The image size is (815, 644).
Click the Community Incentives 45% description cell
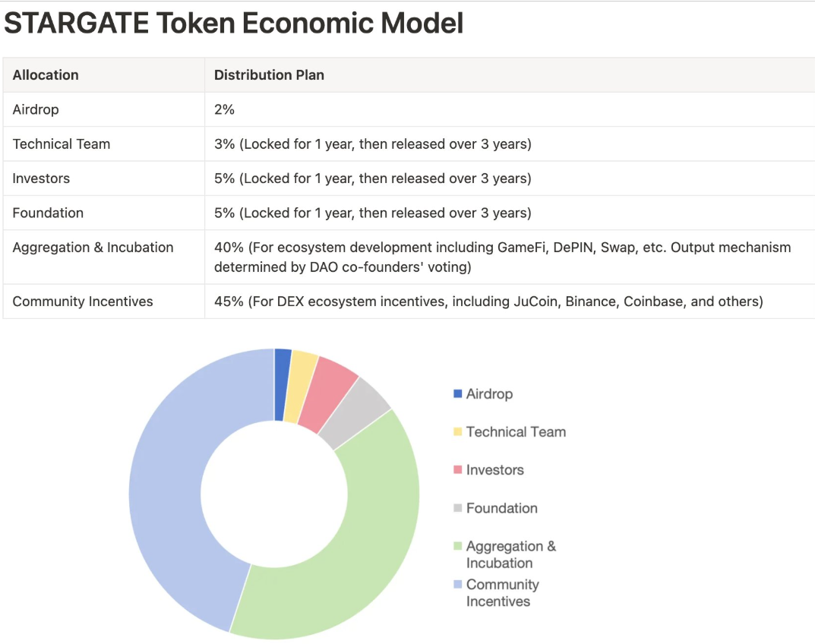pos(488,301)
